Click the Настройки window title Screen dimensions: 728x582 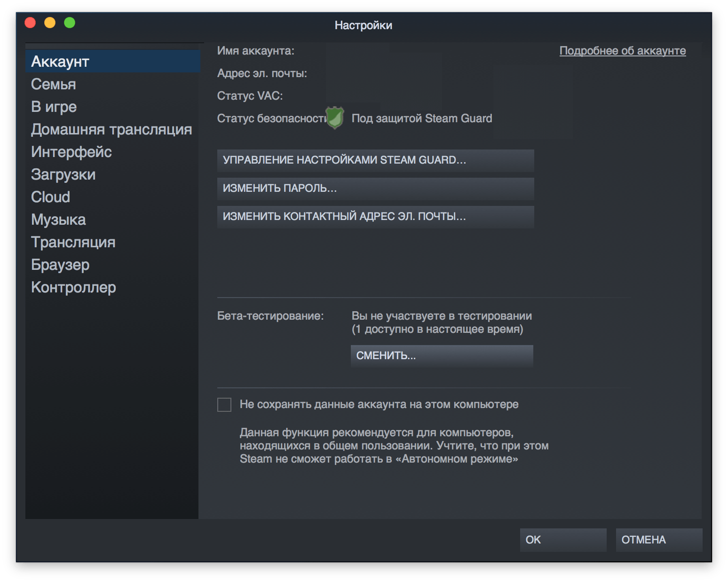tap(364, 25)
